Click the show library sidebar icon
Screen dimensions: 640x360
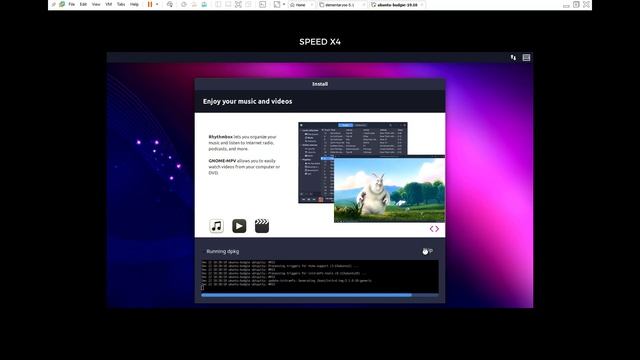coord(218,4)
